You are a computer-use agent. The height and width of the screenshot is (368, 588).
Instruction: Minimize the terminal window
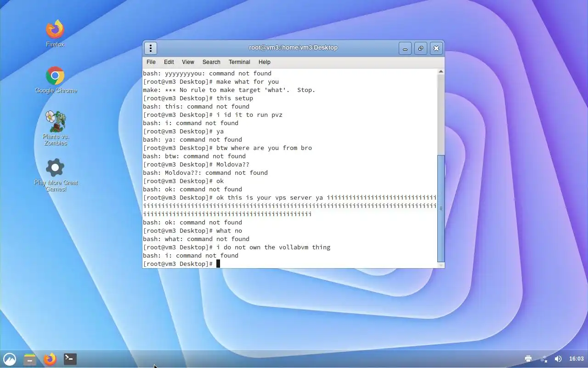(x=405, y=48)
